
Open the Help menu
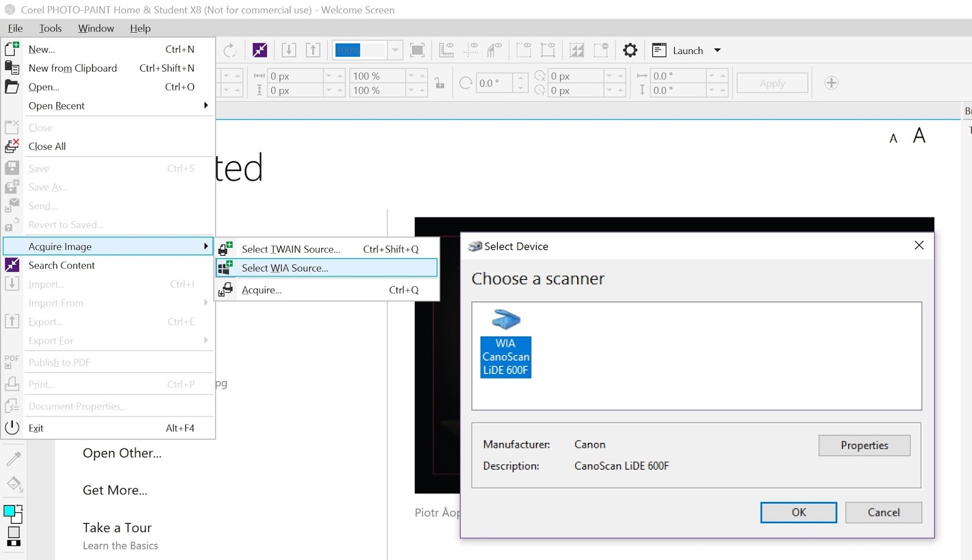(140, 28)
